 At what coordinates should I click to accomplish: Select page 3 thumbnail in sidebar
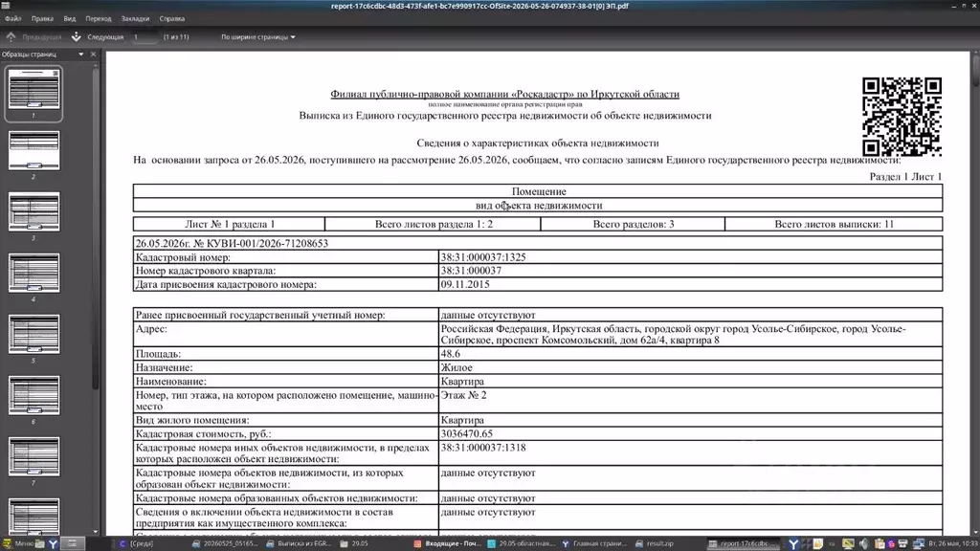[34, 211]
